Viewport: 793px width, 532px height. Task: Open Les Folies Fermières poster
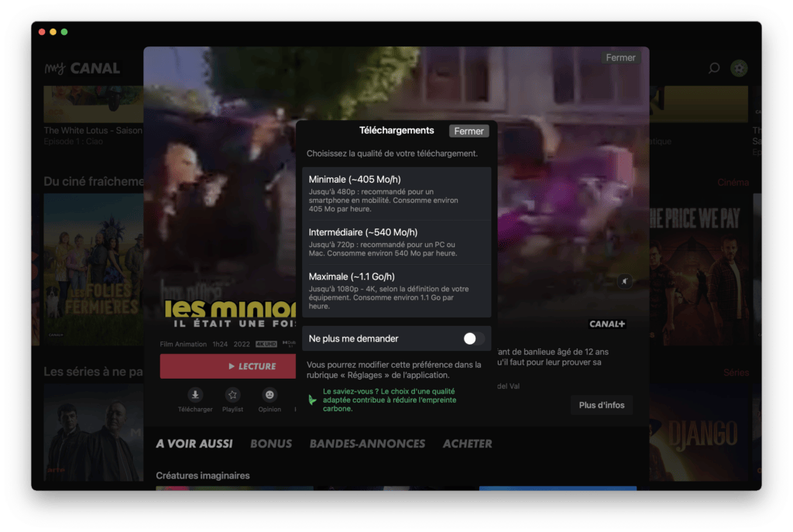pos(94,269)
